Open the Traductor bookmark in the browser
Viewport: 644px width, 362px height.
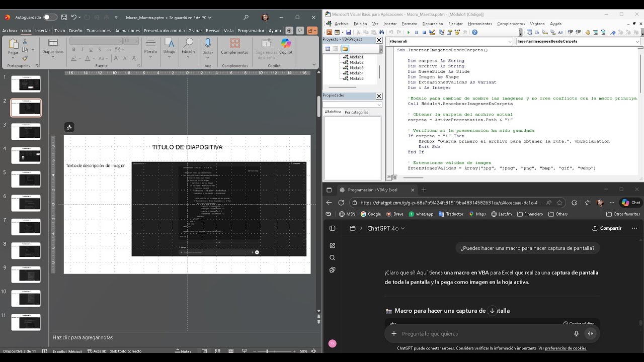pyautogui.click(x=451, y=214)
